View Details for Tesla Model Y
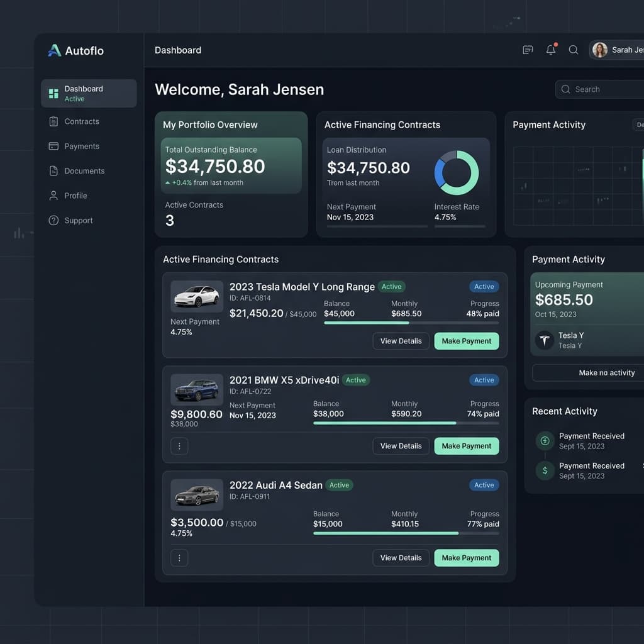644x644 pixels. point(401,341)
